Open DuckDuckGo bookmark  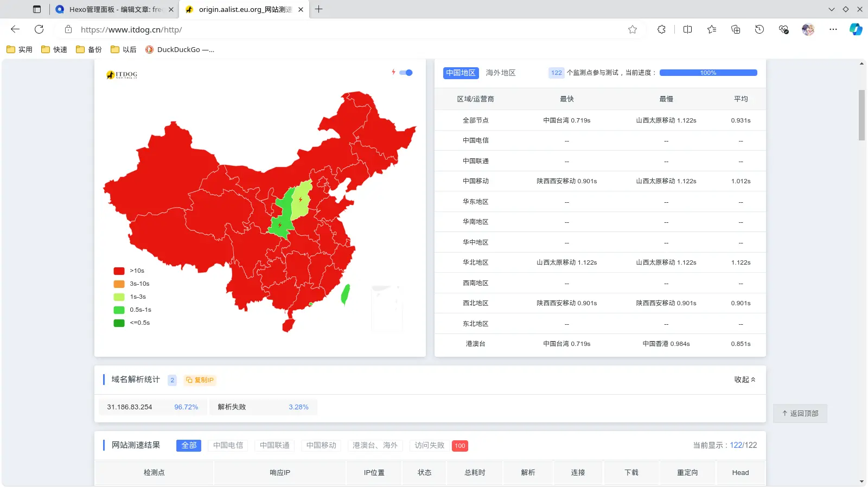coord(180,49)
